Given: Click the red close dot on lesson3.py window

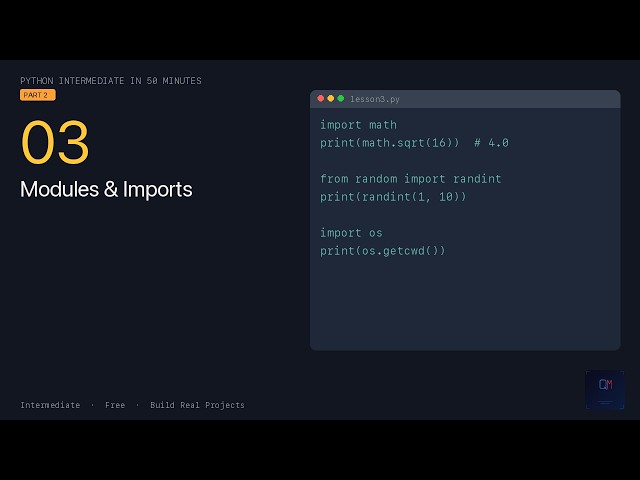Looking at the screenshot, I should 320,98.
